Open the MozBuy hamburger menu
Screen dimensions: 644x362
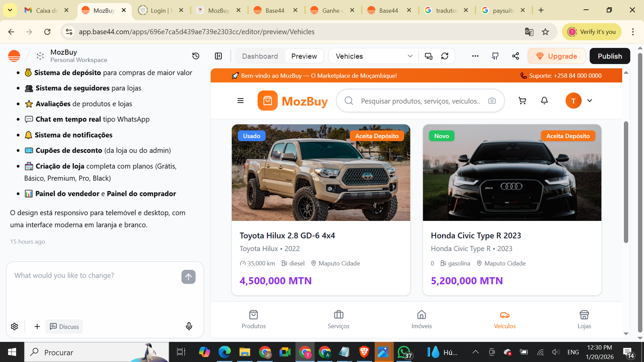(x=241, y=101)
